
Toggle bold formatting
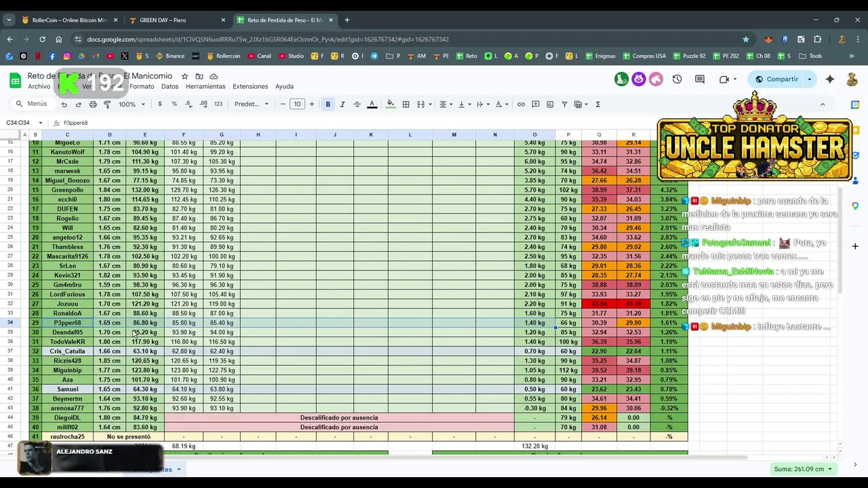coord(328,104)
